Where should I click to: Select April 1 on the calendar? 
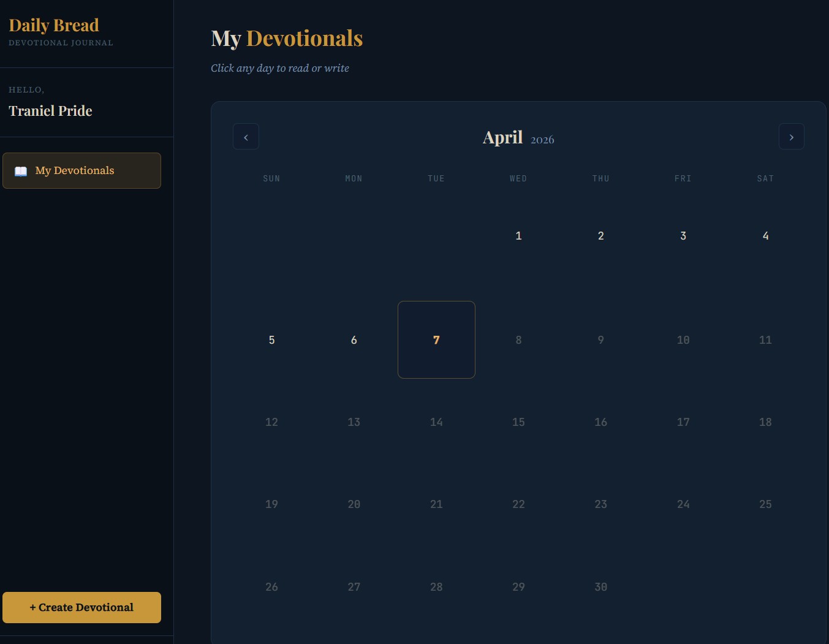[x=518, y=236]
